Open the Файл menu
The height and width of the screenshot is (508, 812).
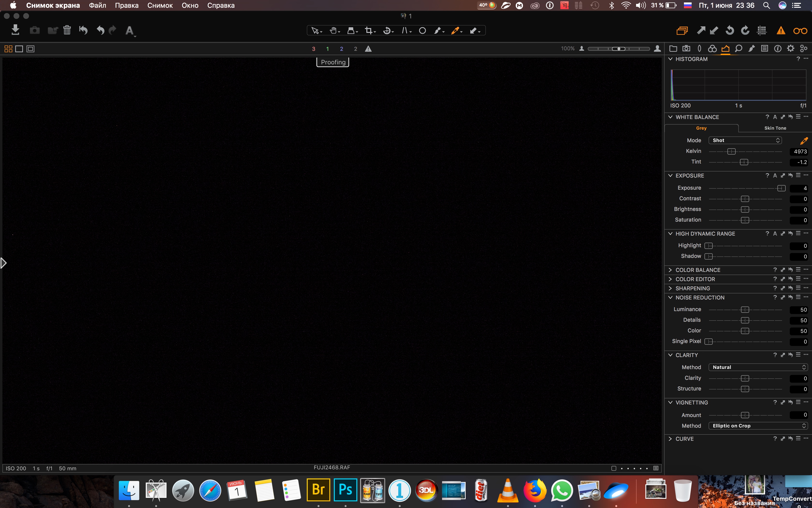coord(98,5)
